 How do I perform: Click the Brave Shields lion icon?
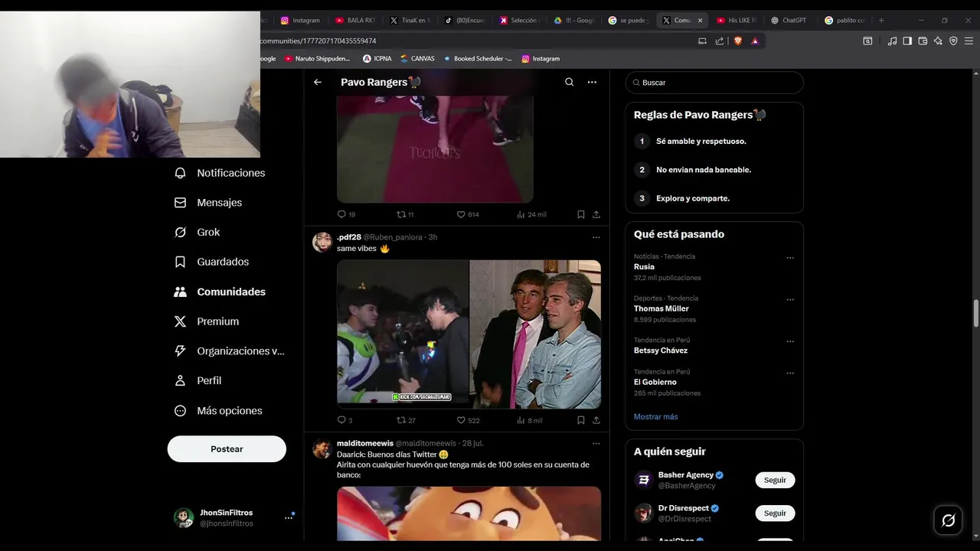click(738, 41)
